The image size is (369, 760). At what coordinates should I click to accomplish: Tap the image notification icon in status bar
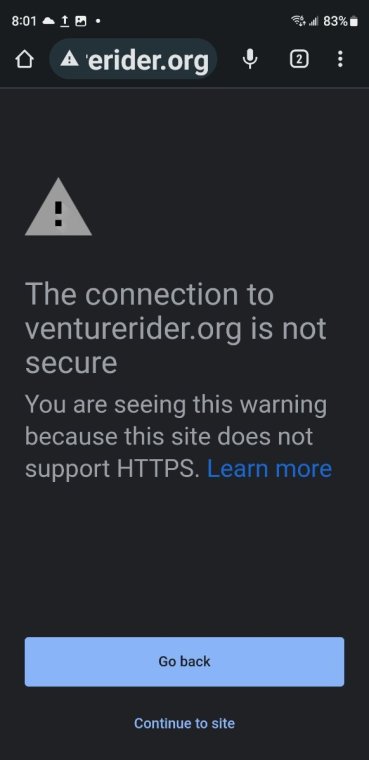[x=81, y=21]
